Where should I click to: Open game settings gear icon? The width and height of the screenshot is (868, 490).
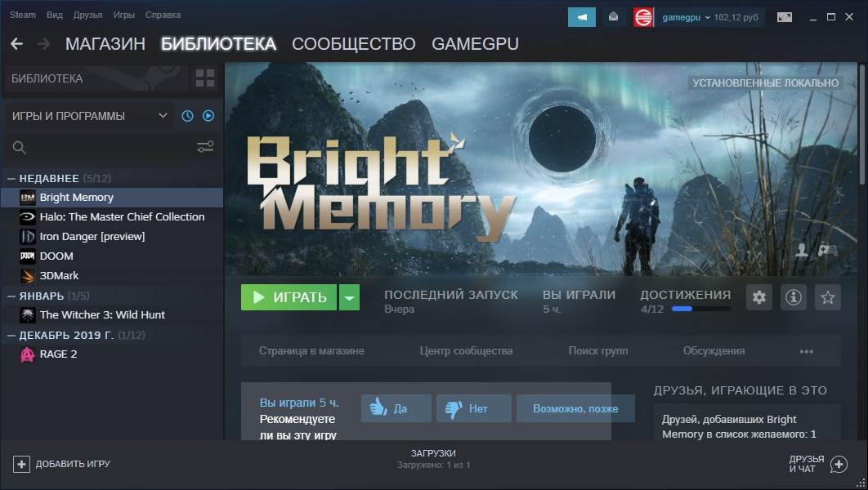(x=759, y=297)
